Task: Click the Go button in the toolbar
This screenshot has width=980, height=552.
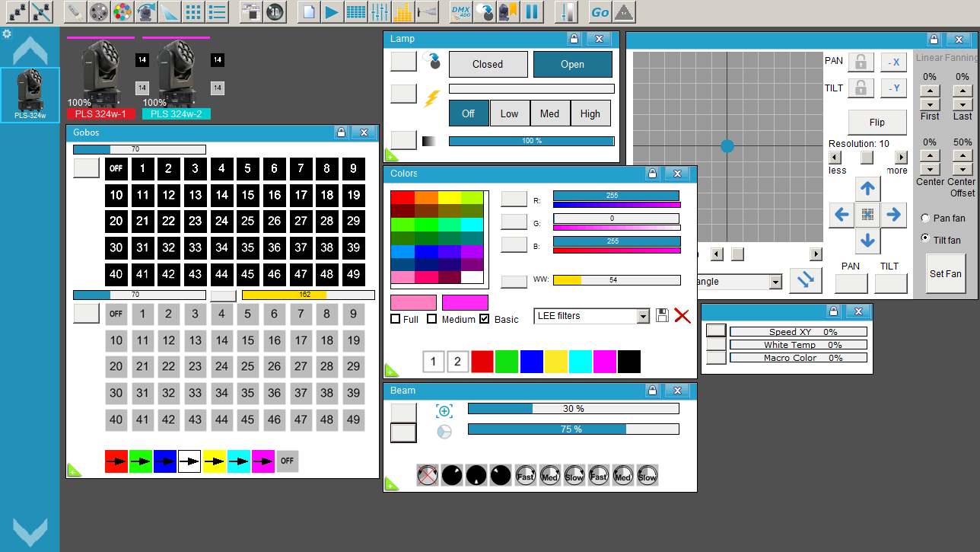Action: (600, 12)
